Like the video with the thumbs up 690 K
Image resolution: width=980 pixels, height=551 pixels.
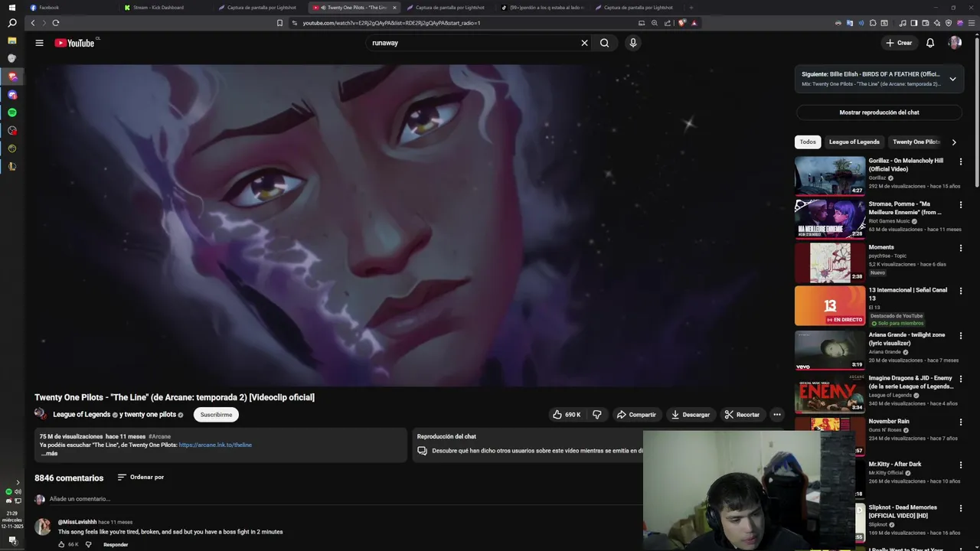point(567,415)
